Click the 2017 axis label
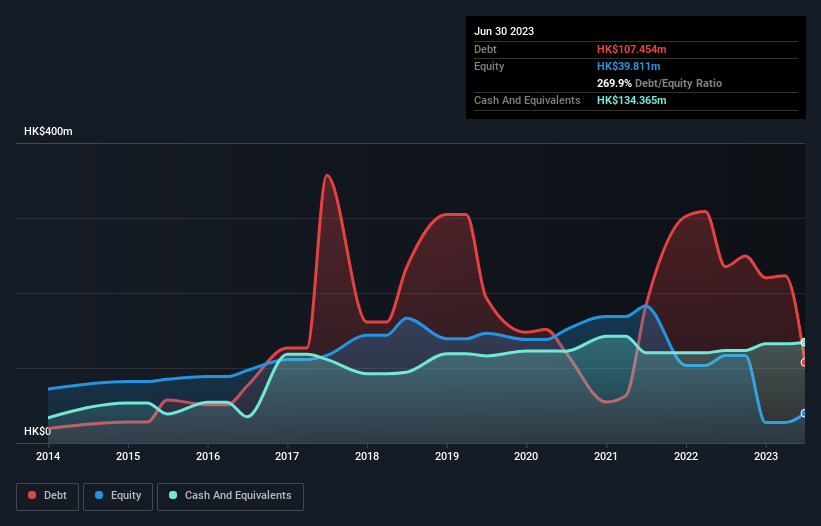 287,456
